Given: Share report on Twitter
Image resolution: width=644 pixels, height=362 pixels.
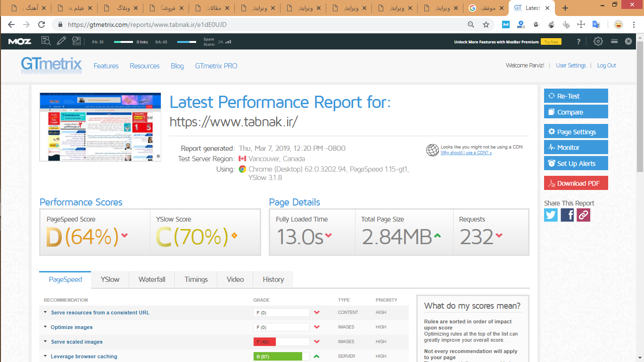Looking at the screenshot, I should pos(551,215).
